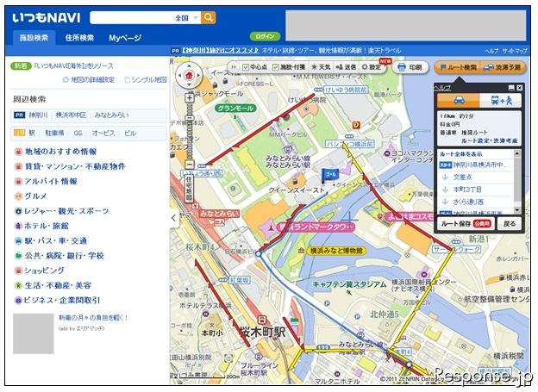Click the GS nearby search link
538x392 pixels.
78,133
